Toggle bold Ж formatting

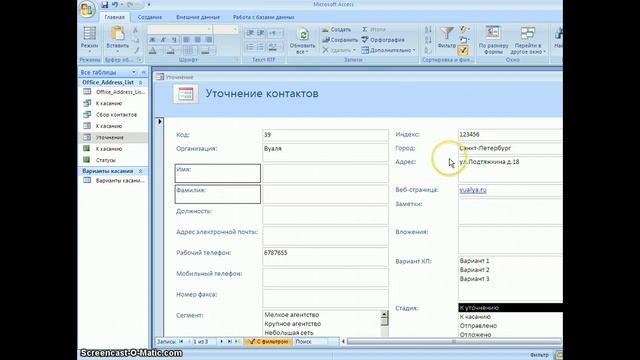[152, 40]
